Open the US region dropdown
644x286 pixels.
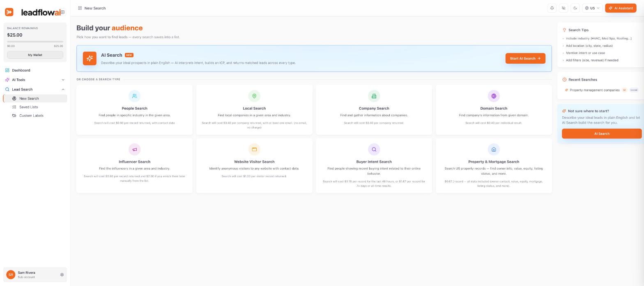592,8
